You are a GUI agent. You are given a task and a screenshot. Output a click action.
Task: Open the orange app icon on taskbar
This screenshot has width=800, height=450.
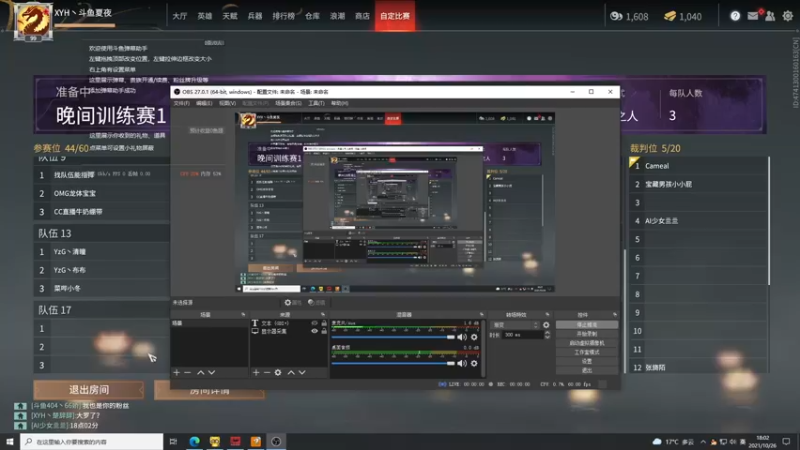pyautogui.click(x=256, y=441)
